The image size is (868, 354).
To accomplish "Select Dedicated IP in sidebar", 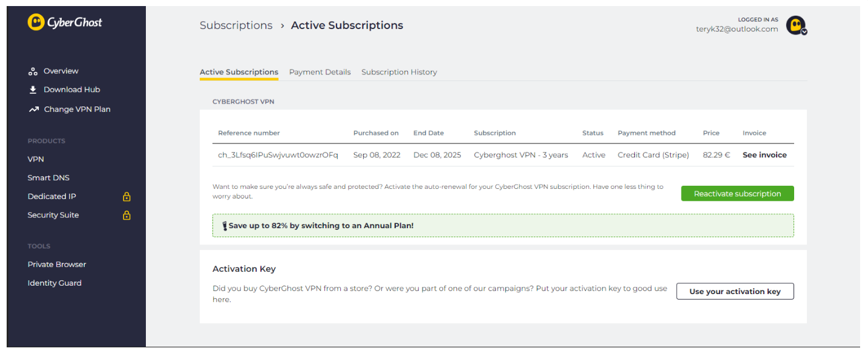I will click(52, 196).
